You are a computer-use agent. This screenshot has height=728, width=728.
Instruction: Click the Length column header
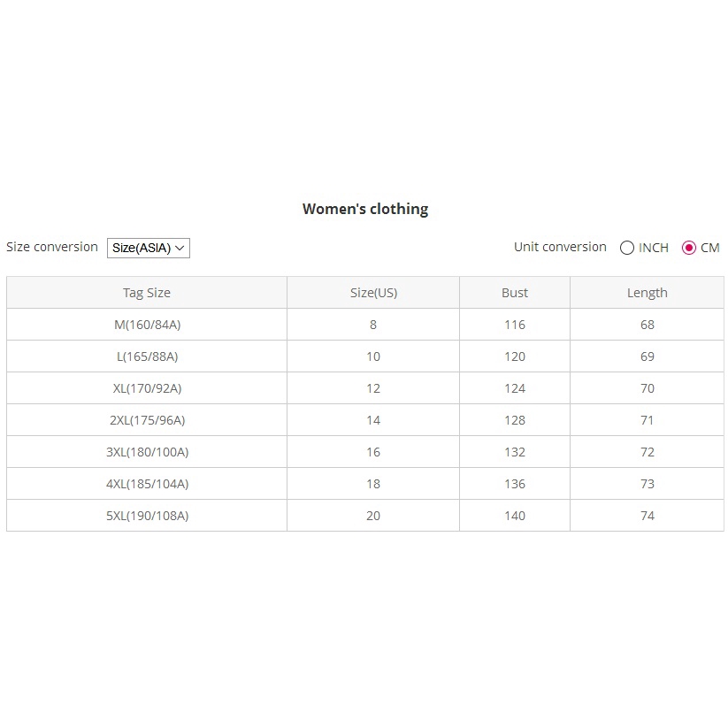[x=647, y=293]
